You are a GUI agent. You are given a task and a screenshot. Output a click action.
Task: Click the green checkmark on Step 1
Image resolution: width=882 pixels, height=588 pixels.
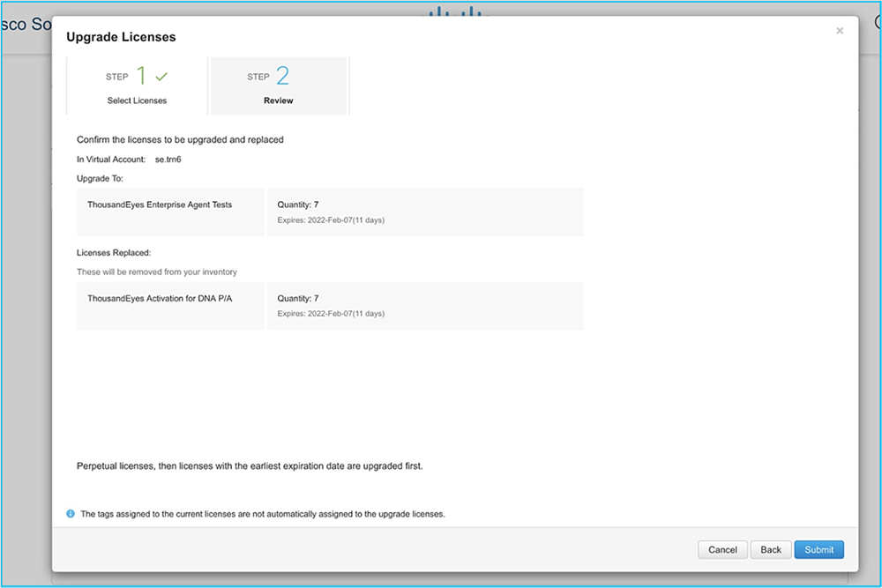click(161, 77)
